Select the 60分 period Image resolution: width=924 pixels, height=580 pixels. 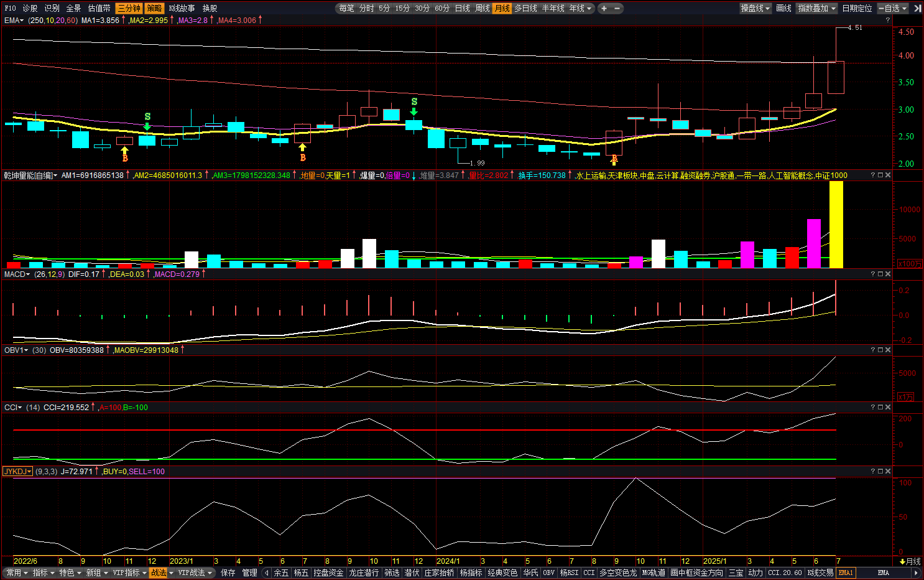tap(442, 8)
